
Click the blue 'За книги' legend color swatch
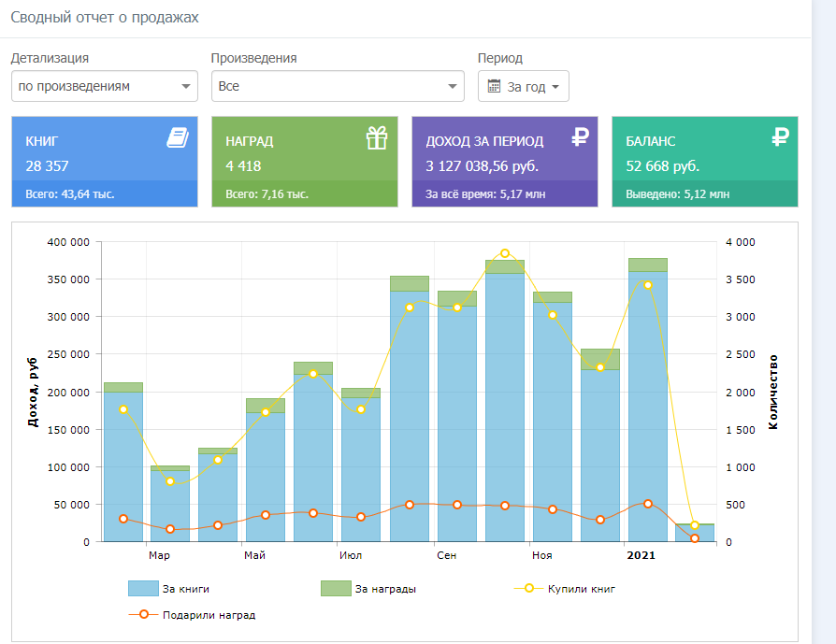coord(143,589)
